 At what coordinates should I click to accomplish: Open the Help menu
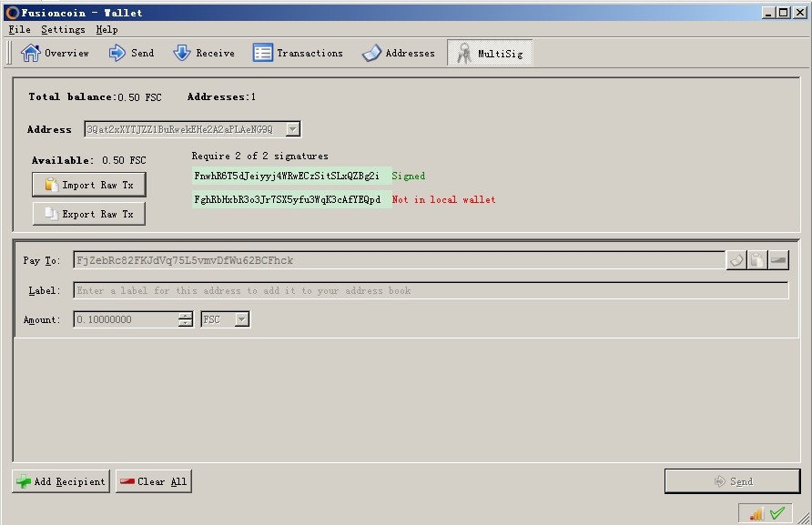(x=107, y=29)
